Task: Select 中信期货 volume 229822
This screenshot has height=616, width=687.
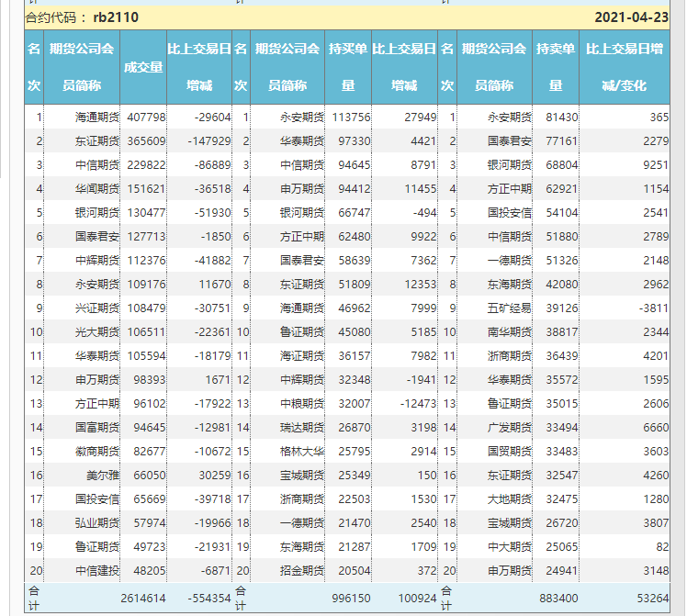Action: click(x=146, y=165)
